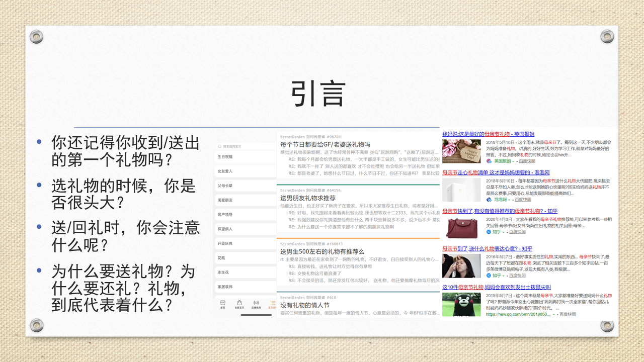
Task: Select the 女友爱人 category
Action: (x=246, y=171)
